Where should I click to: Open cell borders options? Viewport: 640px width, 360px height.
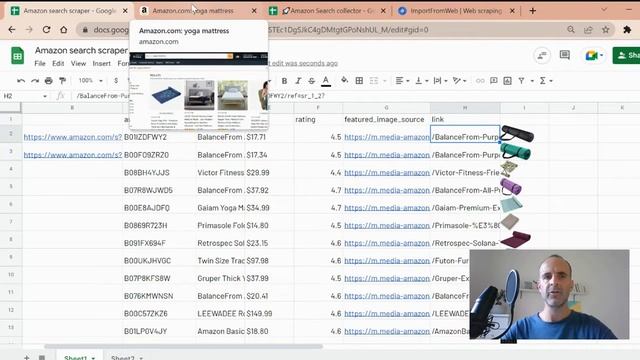pos(359,81)
